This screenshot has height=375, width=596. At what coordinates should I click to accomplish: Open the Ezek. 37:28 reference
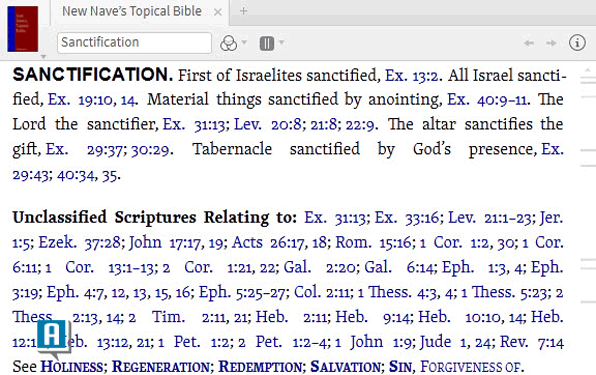click(79, 243)
